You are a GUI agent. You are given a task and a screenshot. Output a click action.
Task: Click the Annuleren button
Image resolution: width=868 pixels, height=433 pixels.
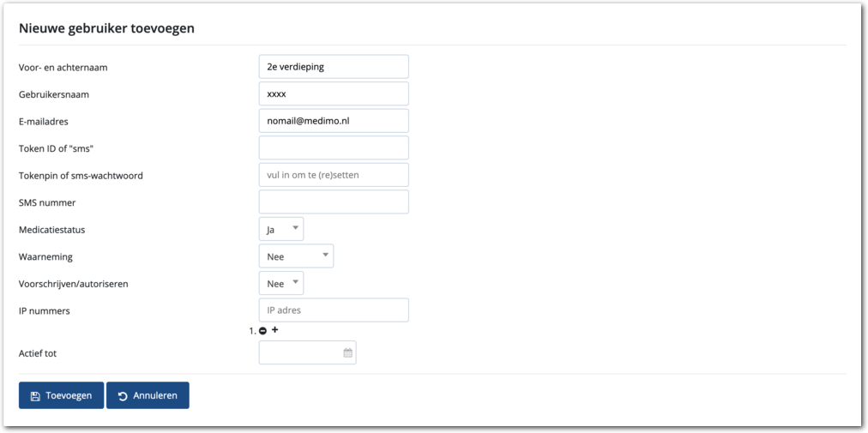tap(148, 395)
